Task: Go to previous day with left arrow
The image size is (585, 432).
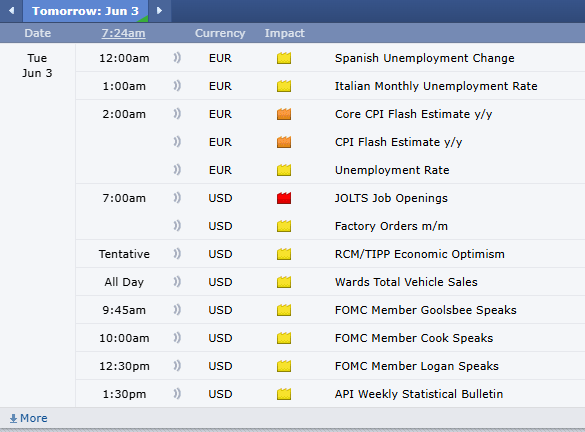Action: pyautogui.click(x=12, y=10)
